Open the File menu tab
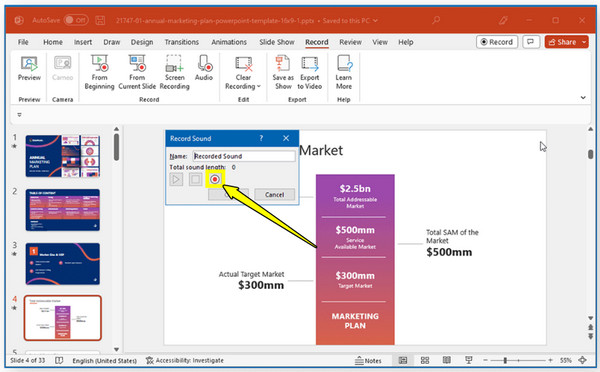Screen dimensions: 600x372 (x=23, y=42)
